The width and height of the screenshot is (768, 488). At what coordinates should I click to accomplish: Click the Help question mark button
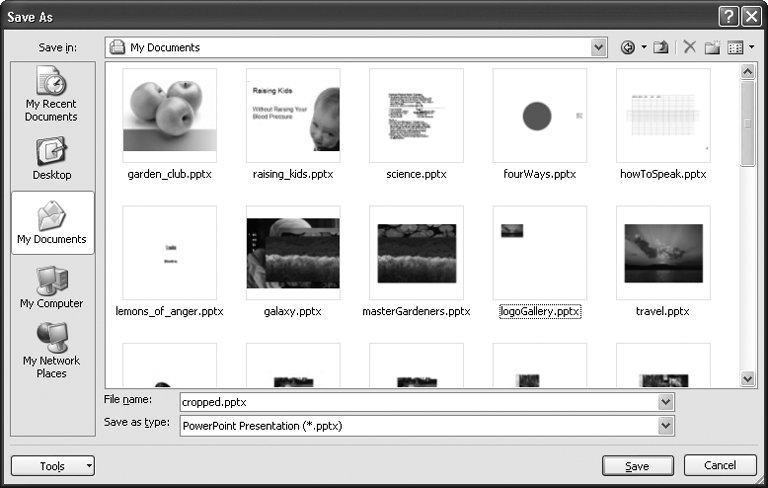click(727, 15)
